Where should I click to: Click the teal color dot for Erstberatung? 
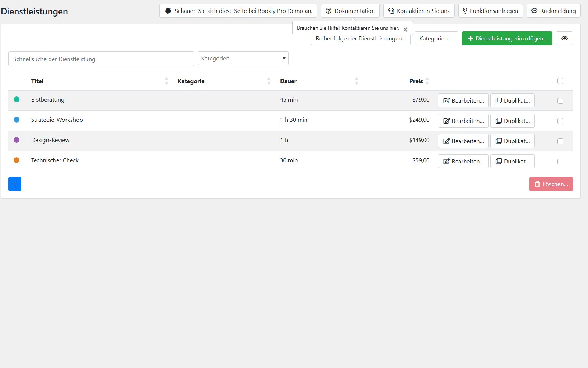tap(17, 99)
